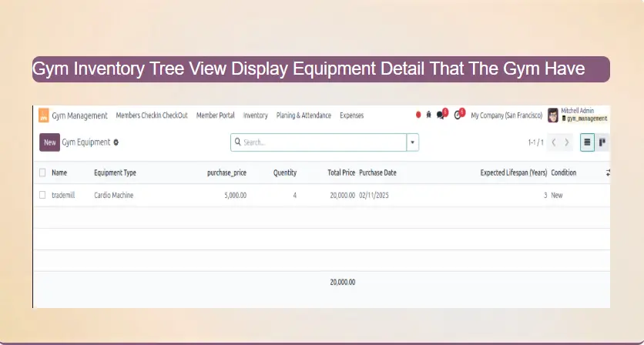This screenshot has height=345, width=644.
Task: Open the Mitchell Admin user menu
Action: point(578,116)
